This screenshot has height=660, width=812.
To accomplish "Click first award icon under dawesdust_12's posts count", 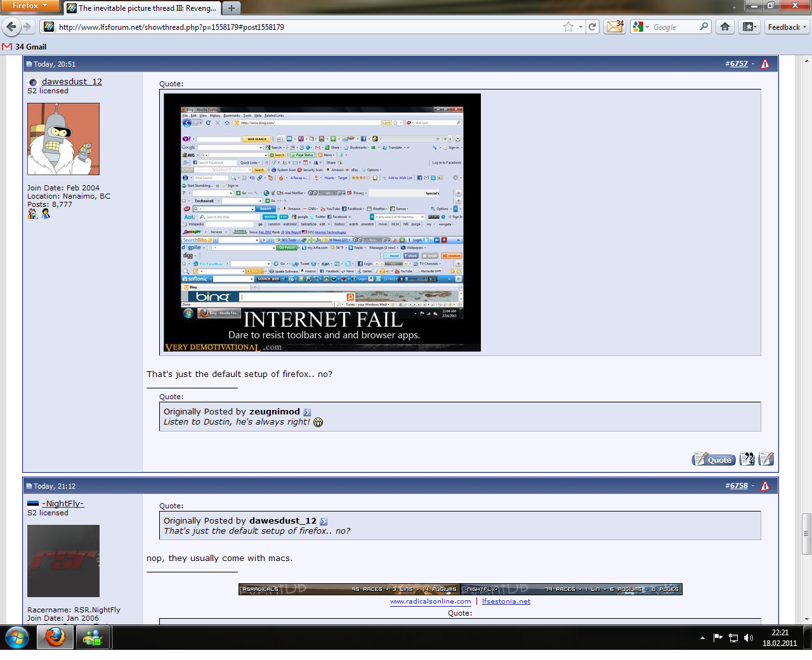I will click(x=32, y=214).
